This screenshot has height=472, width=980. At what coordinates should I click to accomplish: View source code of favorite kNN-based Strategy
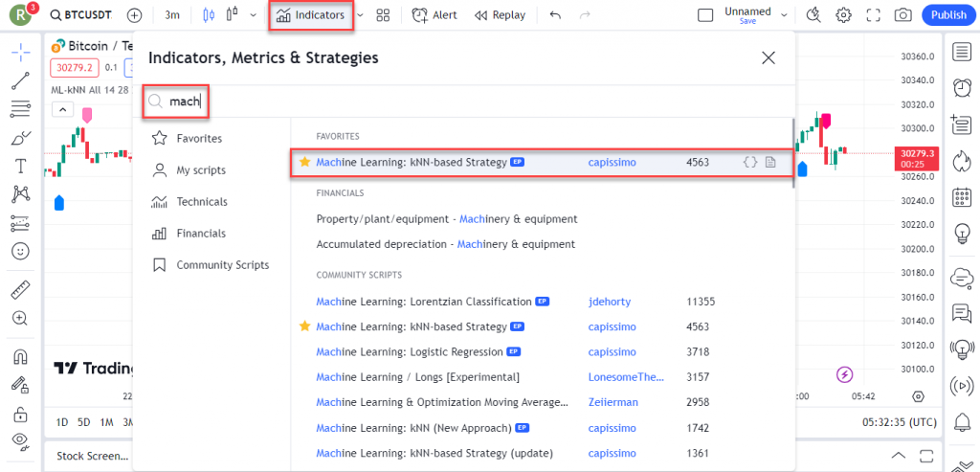(750, 163)
